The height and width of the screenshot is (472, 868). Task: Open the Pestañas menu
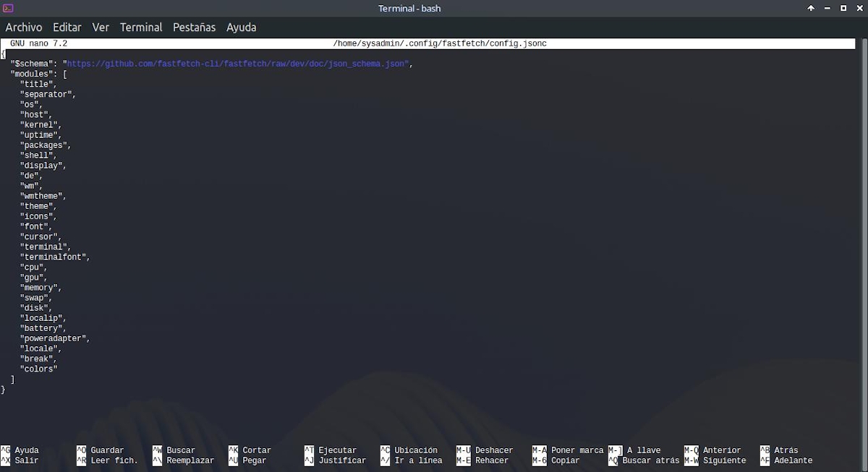[x=194, y=27]
